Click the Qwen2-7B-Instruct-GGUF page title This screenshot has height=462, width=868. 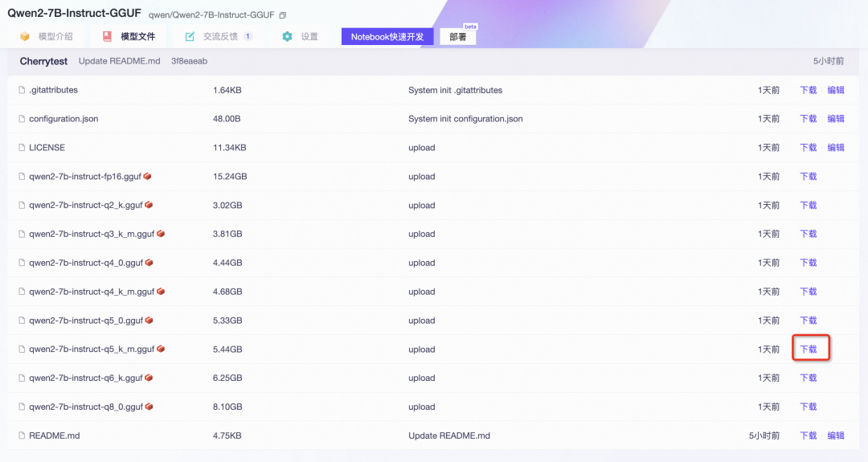[x=74, y=14]
